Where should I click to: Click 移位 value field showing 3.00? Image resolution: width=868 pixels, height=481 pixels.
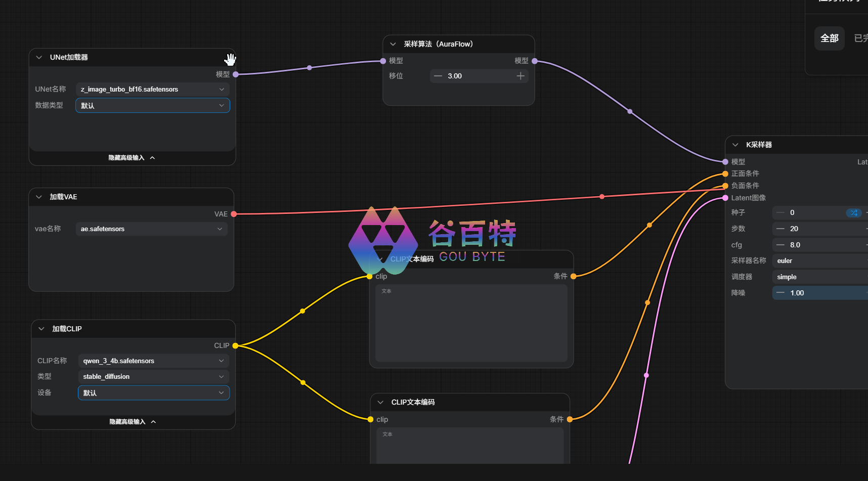[479, 76]
